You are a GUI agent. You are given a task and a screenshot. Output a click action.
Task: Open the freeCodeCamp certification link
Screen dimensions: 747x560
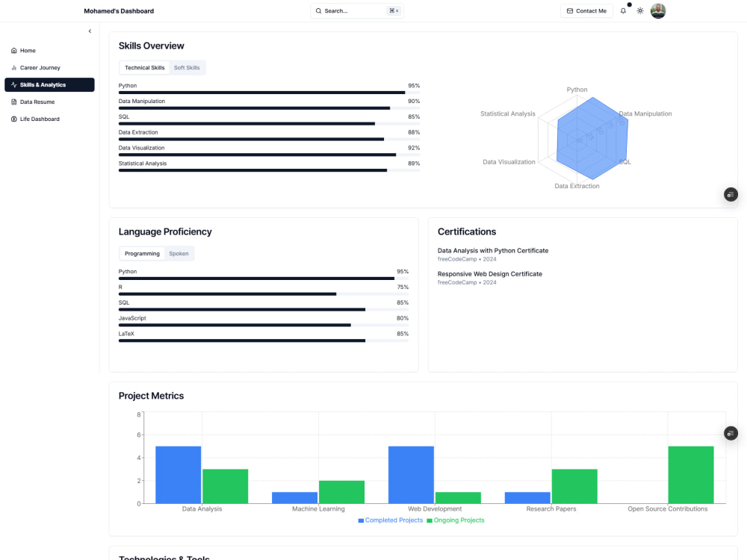point(457,259)
